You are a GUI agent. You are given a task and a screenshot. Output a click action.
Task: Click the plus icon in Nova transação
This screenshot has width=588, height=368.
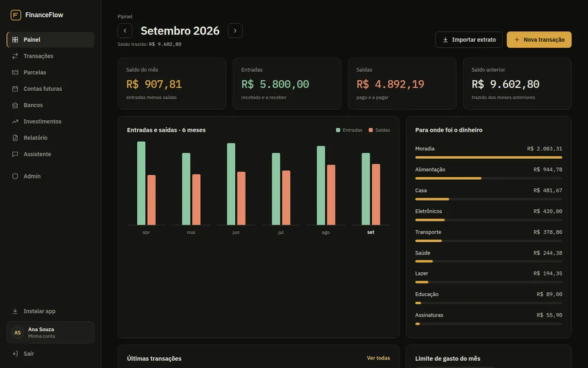coord(517,40)
